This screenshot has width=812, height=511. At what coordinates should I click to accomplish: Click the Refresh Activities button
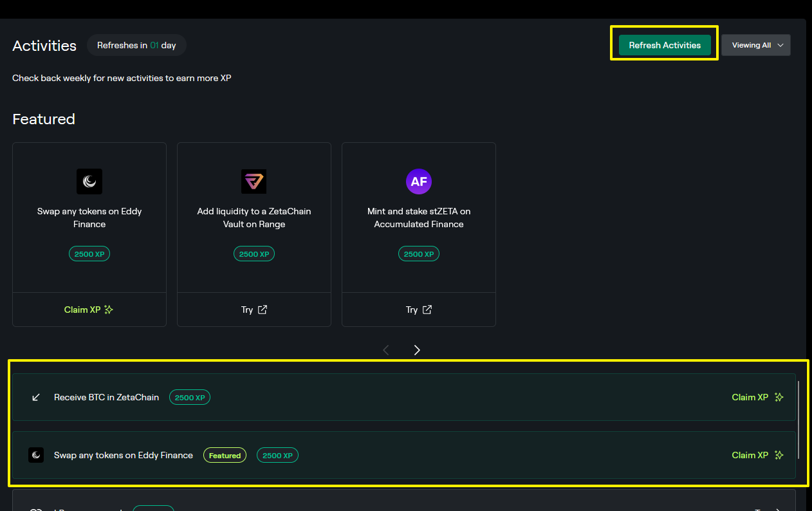tap(665, 45)
